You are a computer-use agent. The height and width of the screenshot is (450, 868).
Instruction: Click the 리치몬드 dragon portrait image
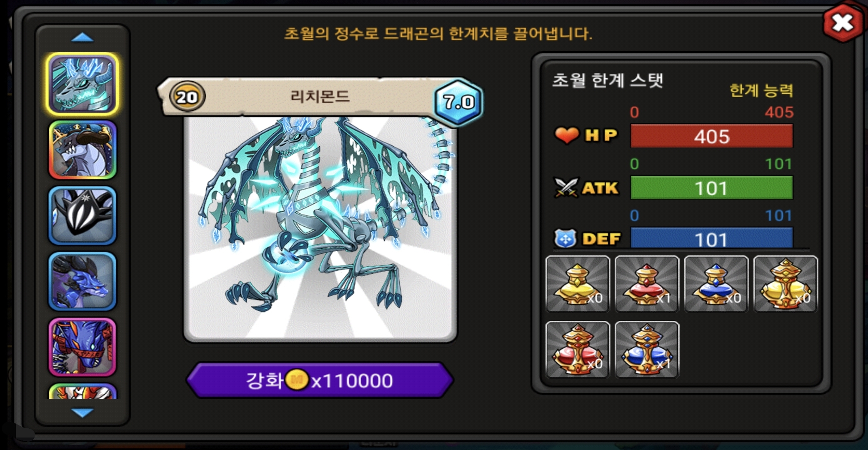pos(320,228)
